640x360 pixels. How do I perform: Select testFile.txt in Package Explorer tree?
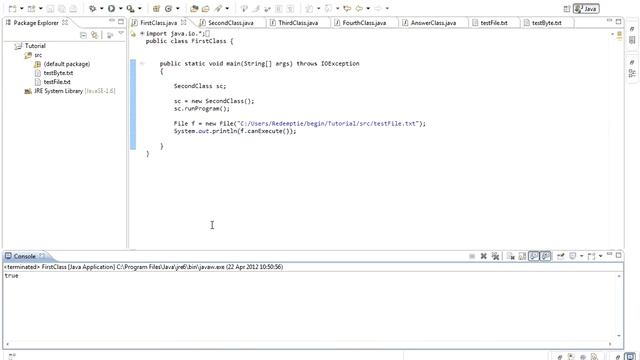coord(57,82)
